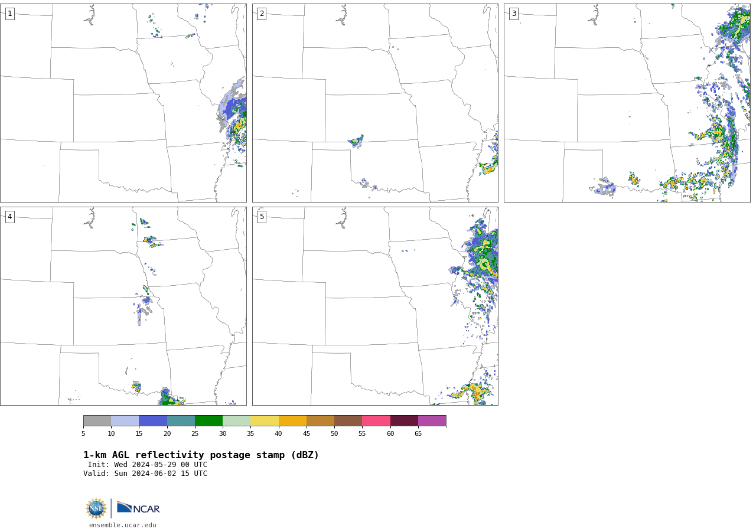
Task: Open the ensemble.ucar.edu link
Action: pyautogui.click(x=123, y=525)
